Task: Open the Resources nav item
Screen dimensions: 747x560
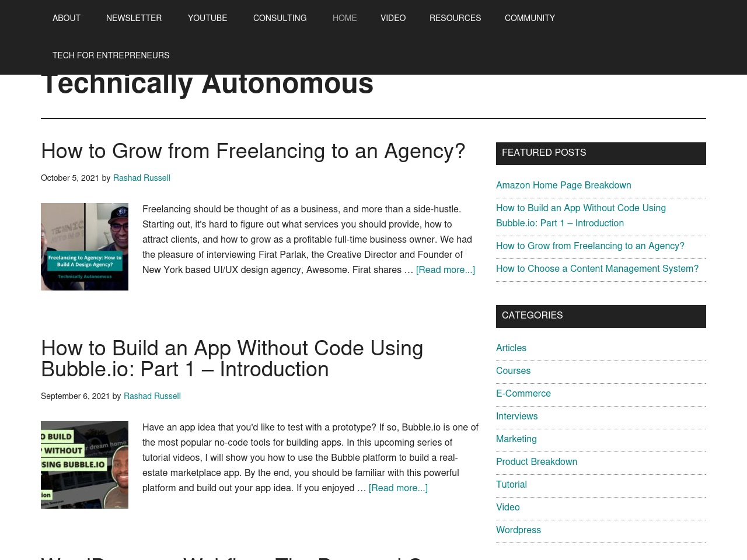Action: coord(455,18)
